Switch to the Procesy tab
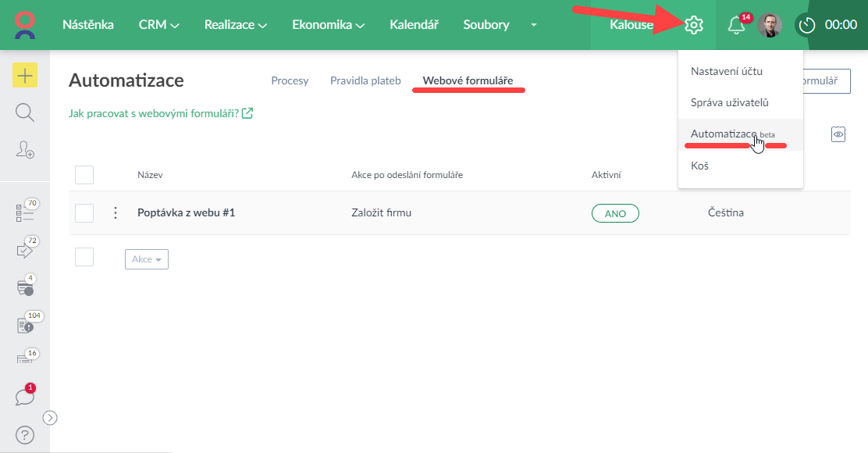This screenshot has width=868, height=453. point(290,80)
